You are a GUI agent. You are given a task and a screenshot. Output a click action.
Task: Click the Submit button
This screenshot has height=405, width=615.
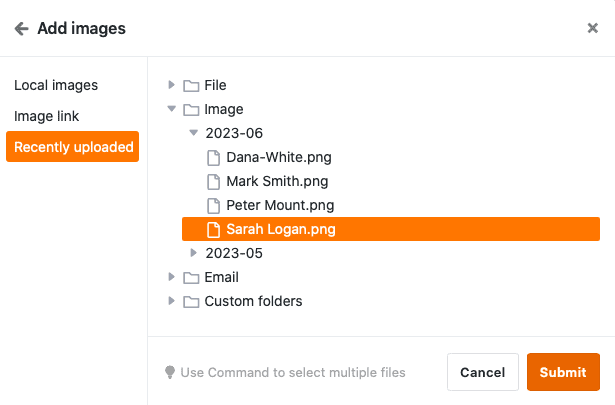tap(563, 372)
